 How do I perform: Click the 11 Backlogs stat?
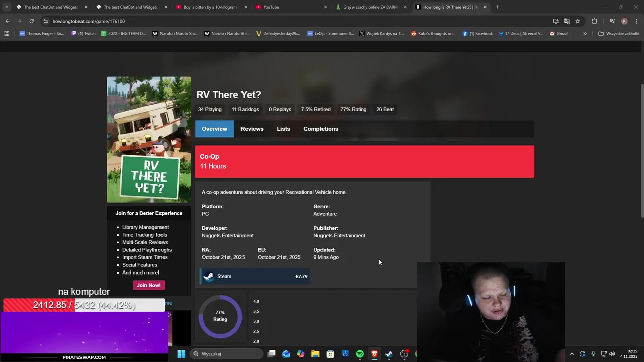click(x=245, y=109)
